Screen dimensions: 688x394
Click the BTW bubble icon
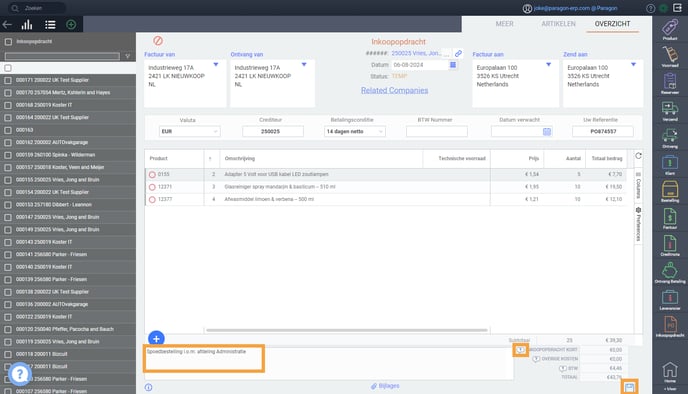pyautogui.click(x=563, y=368)
